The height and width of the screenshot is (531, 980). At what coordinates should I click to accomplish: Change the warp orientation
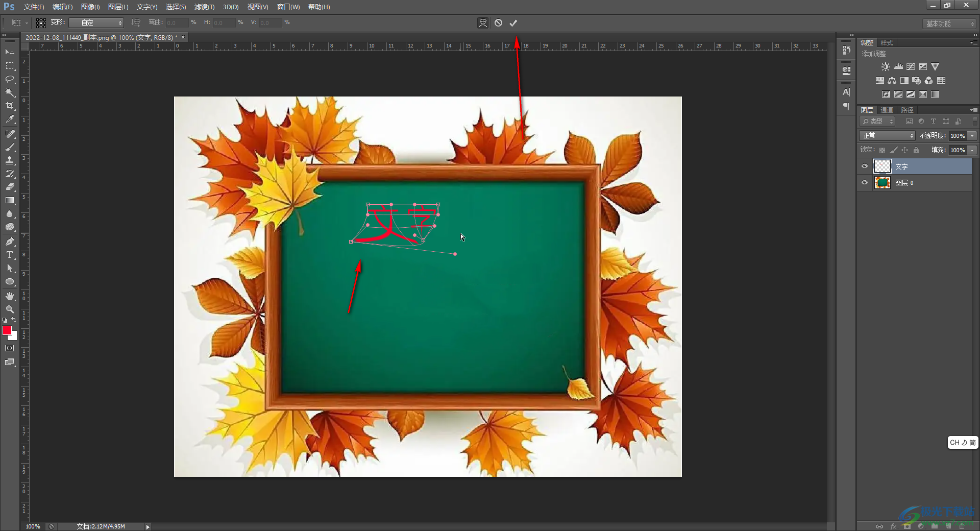[135, 23]
